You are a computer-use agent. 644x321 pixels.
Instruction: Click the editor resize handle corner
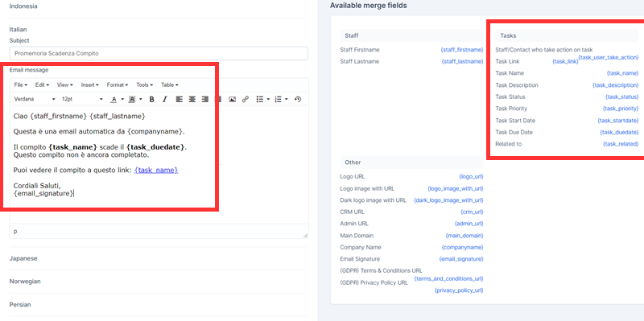pyautogui.click(x=305, y=235)
